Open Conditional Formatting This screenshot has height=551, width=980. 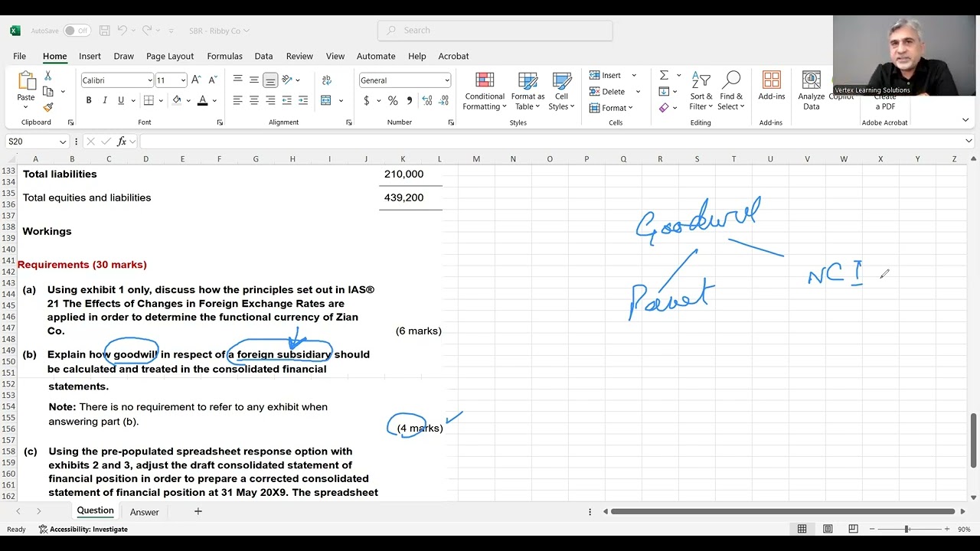[485, 92]
